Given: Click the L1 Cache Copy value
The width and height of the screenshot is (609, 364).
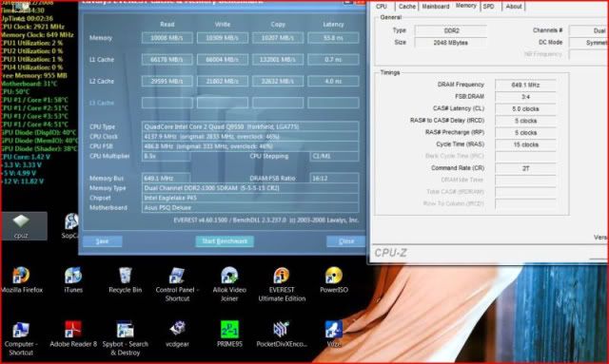Looking at the screenshot, I should (x=278, y=60).
